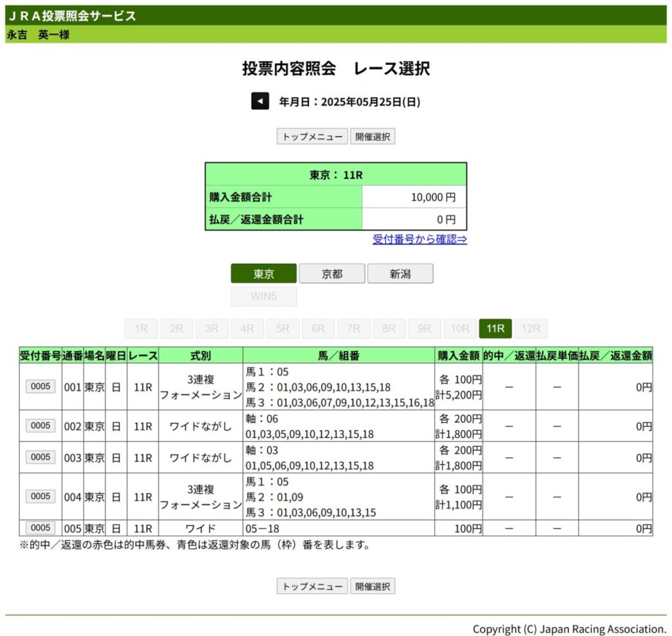Select the highlighted 11R race tab
The image size is (672, 636).
point(495,329)
